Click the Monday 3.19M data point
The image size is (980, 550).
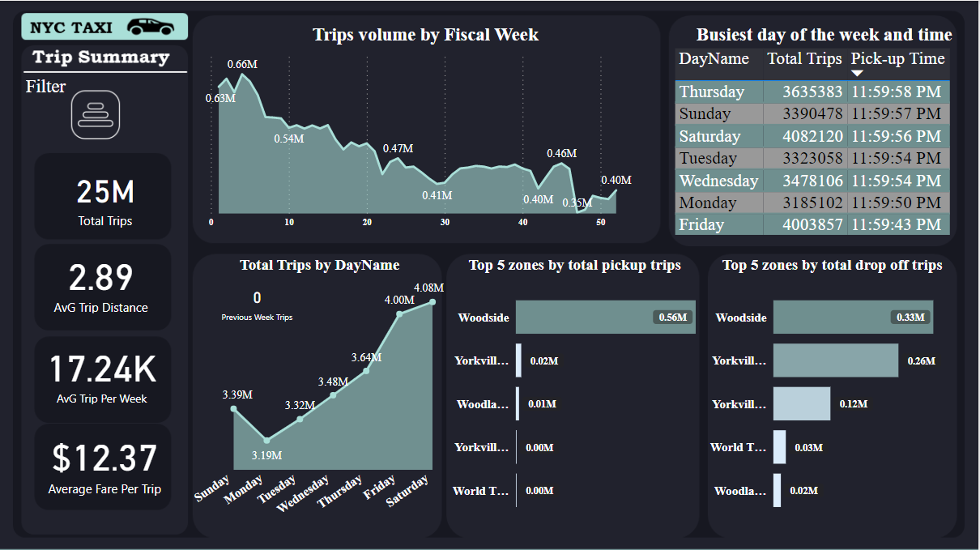(267, 441)
